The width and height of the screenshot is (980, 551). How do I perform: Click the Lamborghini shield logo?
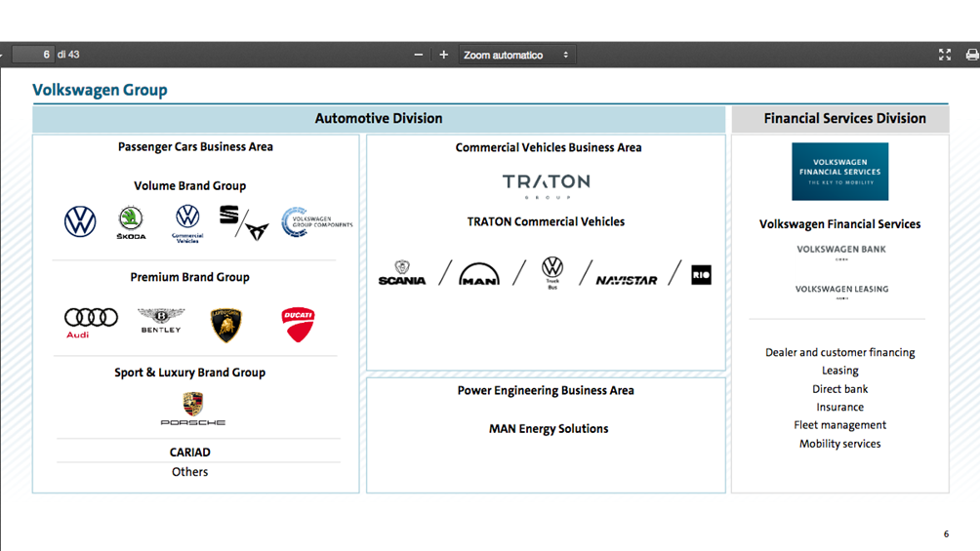[x=226, y=325]
